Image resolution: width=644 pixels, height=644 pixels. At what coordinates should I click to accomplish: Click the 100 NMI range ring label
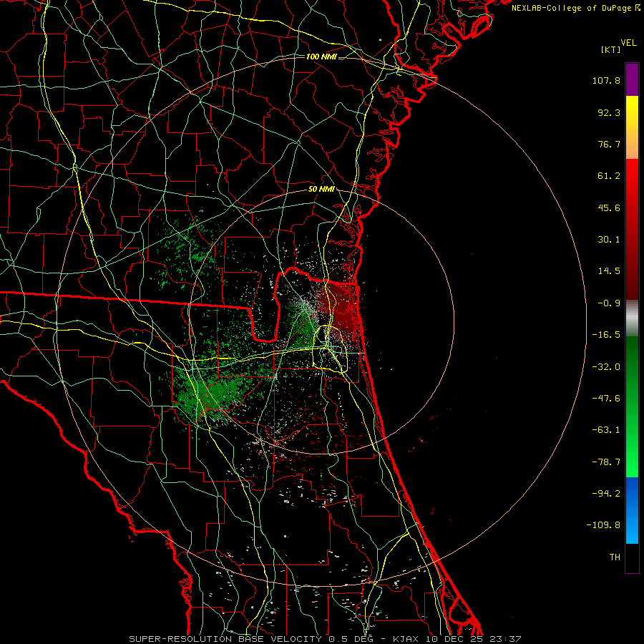[x=321, y=57]
